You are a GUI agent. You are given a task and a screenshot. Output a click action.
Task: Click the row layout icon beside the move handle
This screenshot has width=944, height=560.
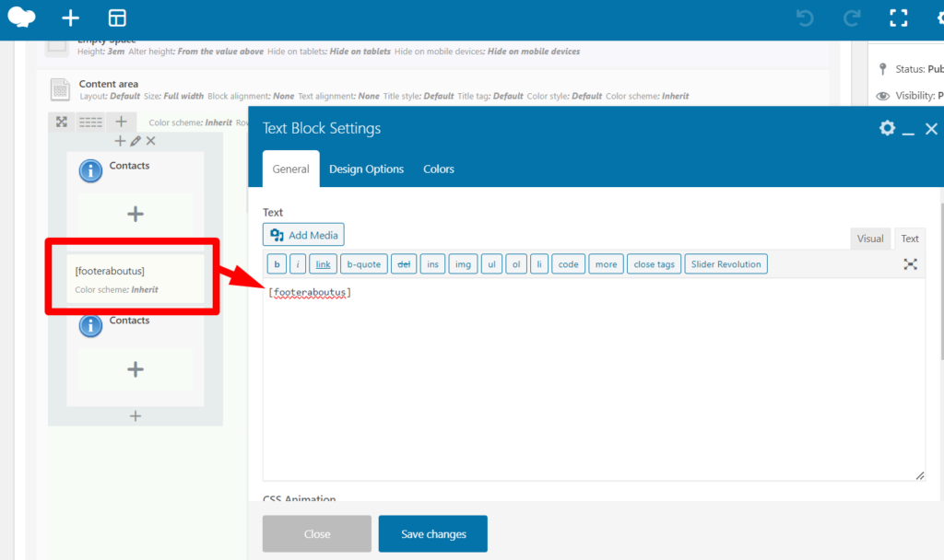pyautogui.click(x=91, y=121)
